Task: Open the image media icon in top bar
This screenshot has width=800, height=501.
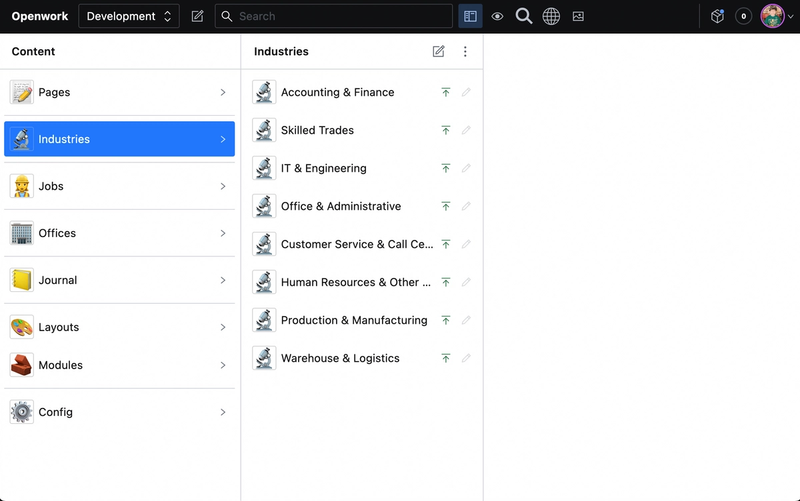Action: (x=578, y=16)
